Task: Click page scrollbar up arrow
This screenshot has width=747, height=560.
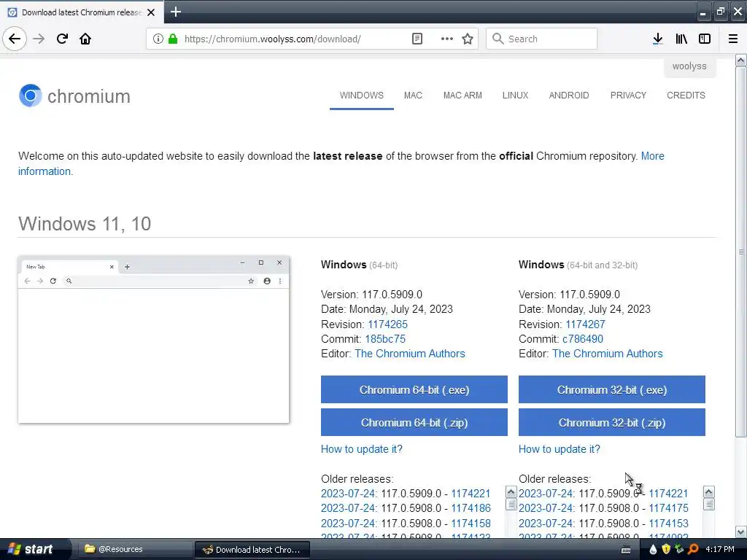Action: 741,61
